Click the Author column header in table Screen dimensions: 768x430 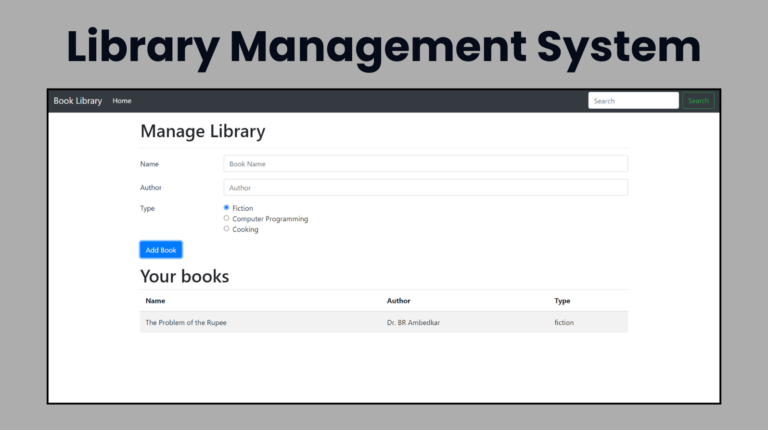[x=398, y=300]
